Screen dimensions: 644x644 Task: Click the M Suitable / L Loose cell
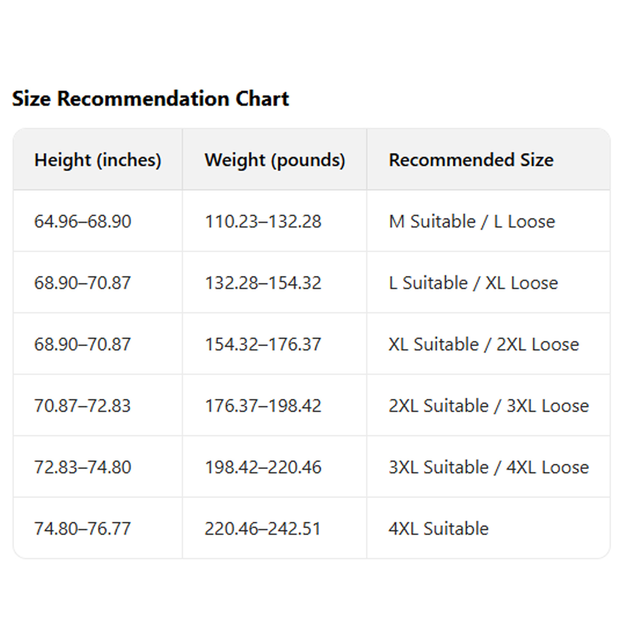(472, 221)
